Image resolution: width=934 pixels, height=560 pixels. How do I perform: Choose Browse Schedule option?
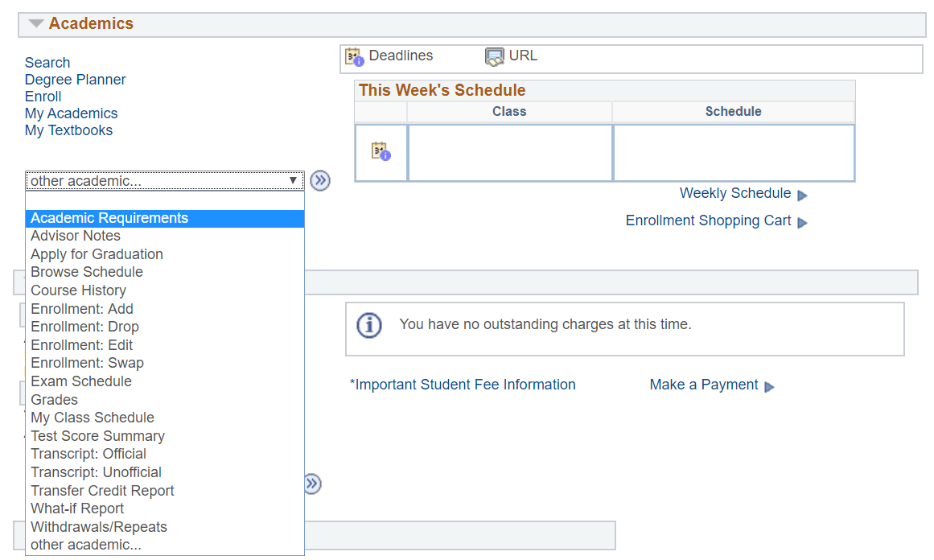click(x=164, y=272)
